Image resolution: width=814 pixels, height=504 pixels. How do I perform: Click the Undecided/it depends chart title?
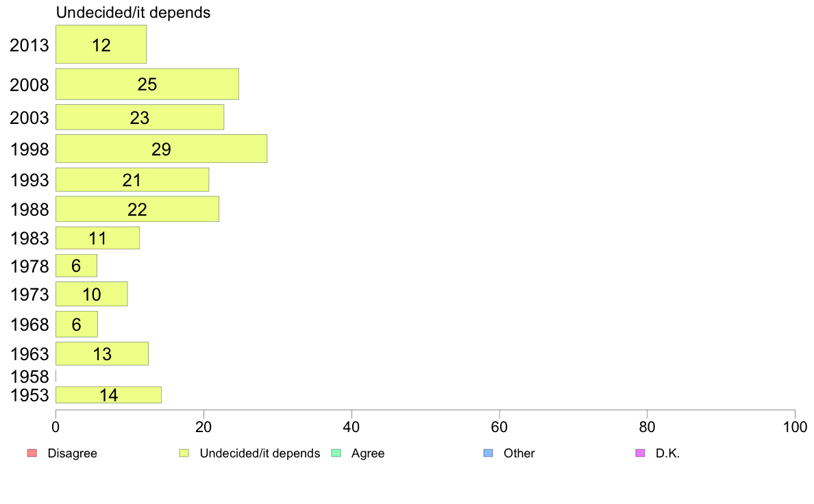tap(134, 12)
